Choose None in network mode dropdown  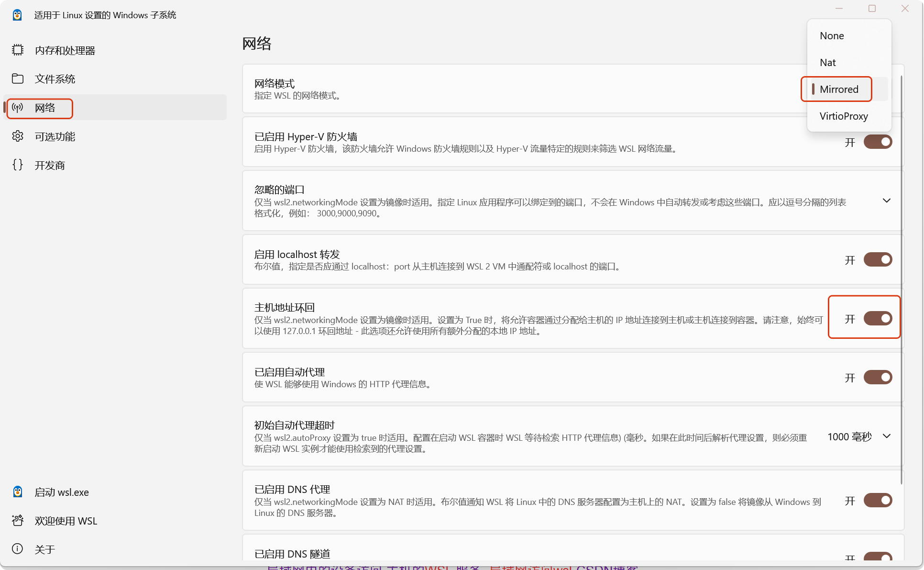tap(849, 36)
